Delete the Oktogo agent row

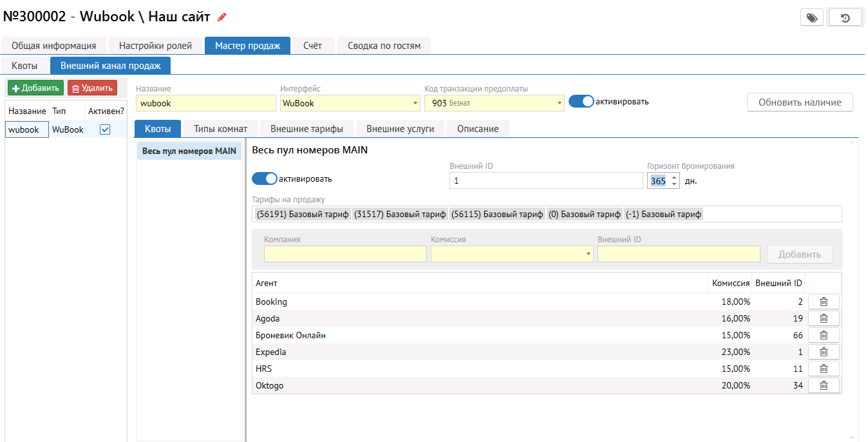tap(823, 385)
